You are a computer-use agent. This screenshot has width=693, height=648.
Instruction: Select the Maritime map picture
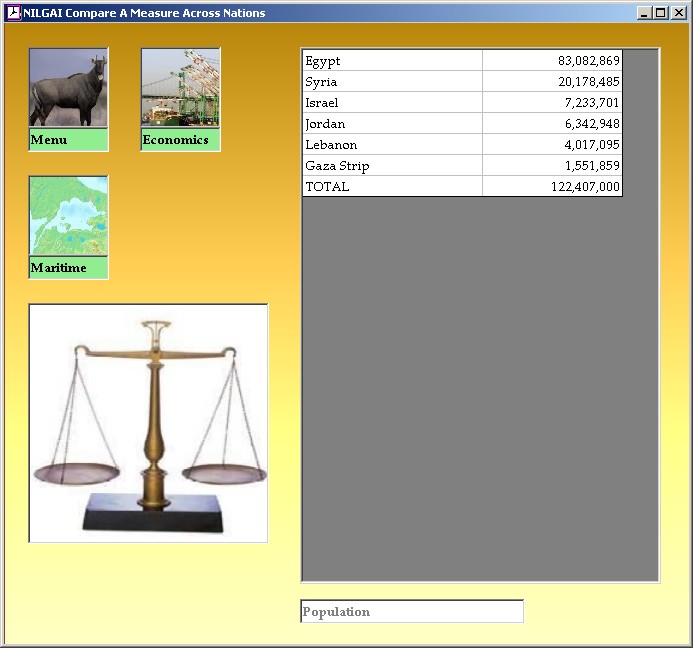pos(68,217)
